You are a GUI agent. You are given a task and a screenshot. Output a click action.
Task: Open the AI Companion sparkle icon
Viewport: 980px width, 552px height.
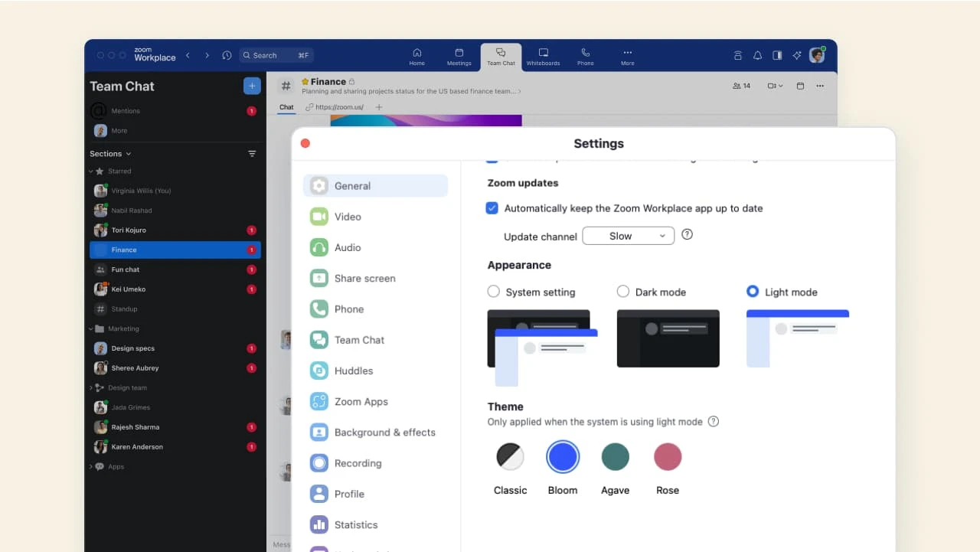[x=797, y=55]
